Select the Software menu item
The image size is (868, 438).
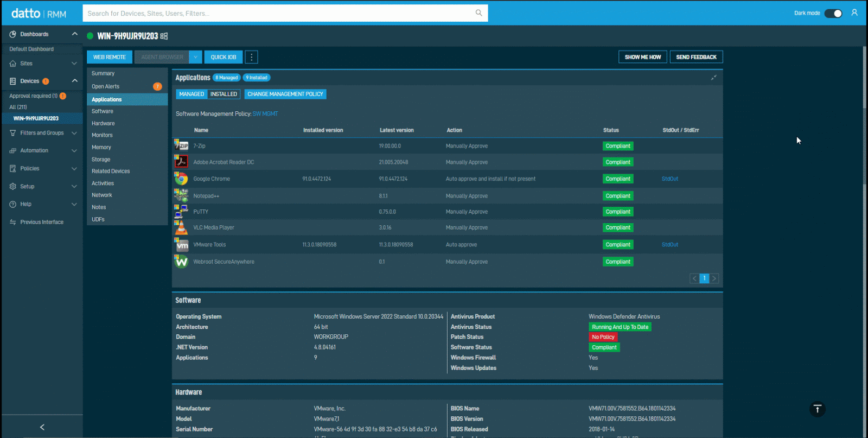point(127,111)
